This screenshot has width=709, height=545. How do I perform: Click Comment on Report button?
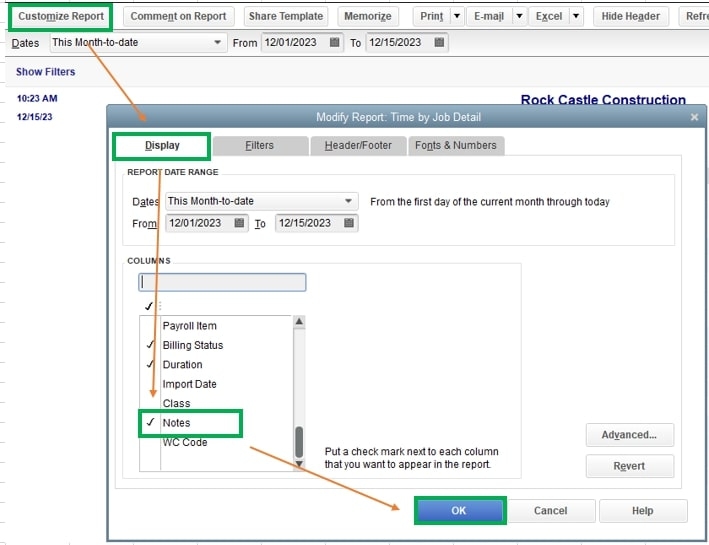click(x=178, y=16)
